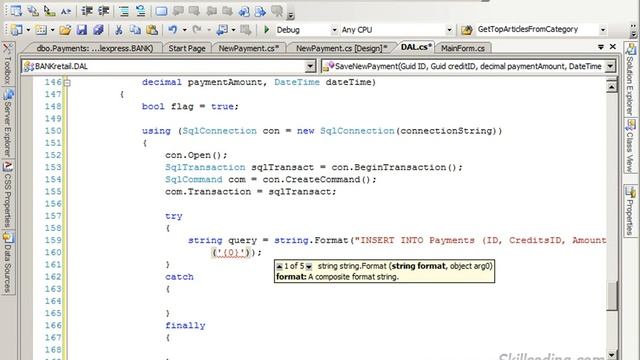Open the BANKretail.DAL types dropdown

point(310,66)
